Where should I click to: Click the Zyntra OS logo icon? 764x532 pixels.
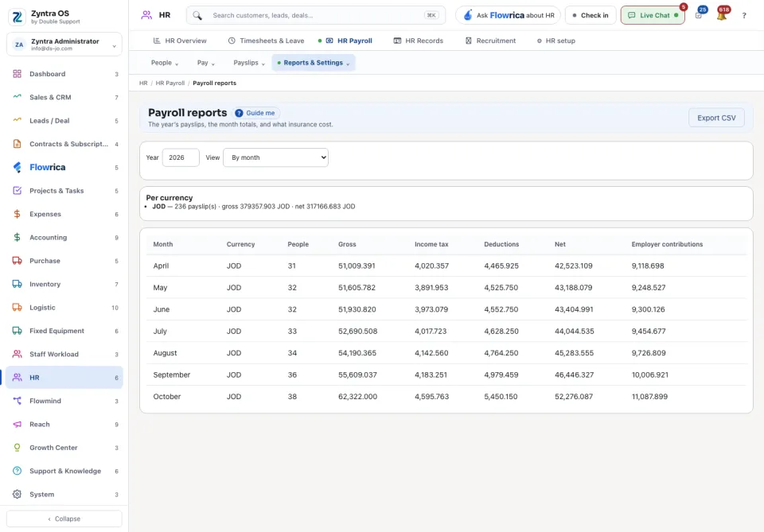[x=17, y=17]
